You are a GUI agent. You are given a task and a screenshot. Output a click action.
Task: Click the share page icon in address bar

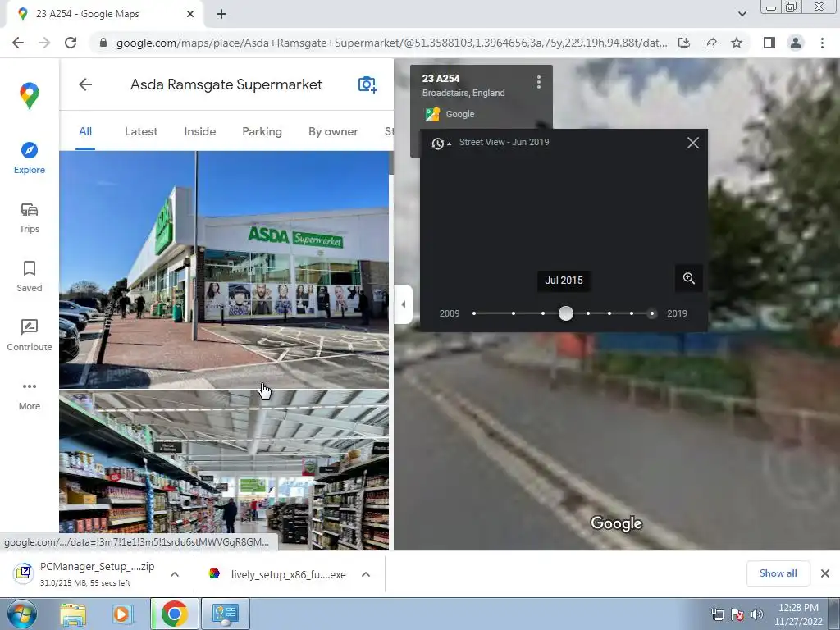tap(710, 43)
